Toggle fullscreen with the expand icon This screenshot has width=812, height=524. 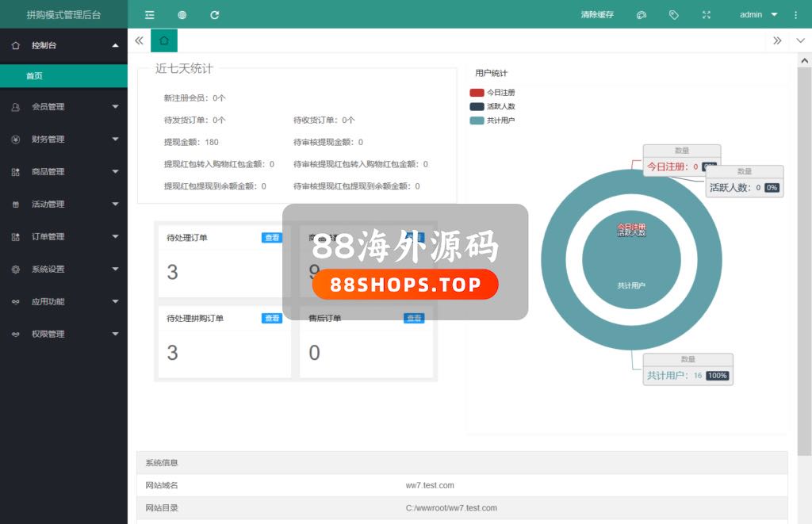tap(707, 15)
